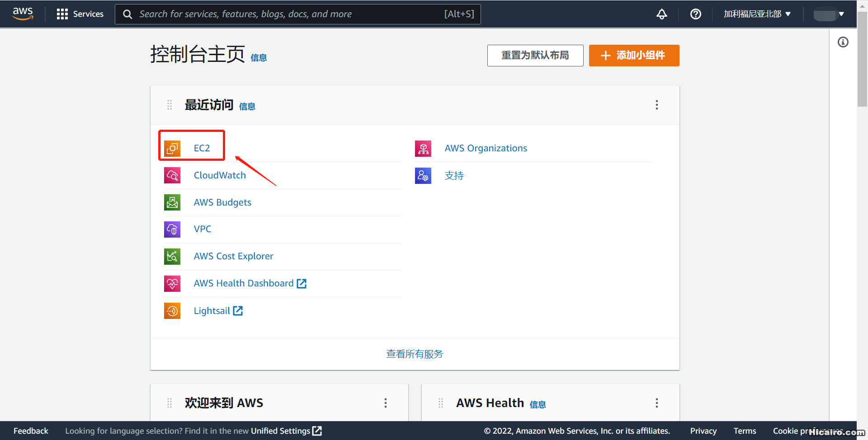Screen dimensions: 868x440
Task: Expand the account name dropdown
Action: click(x=829, y=14)
